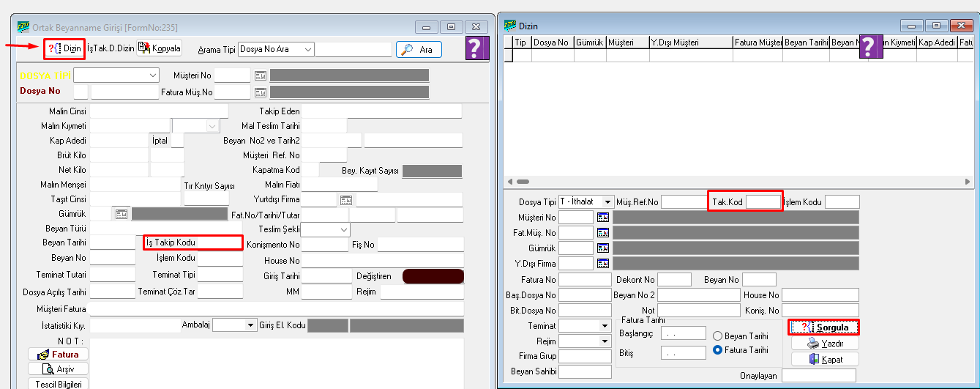The width and height of the screenshot is (980, 389).
Task: Click the Kapat door button
Action: tap(823, 359)
